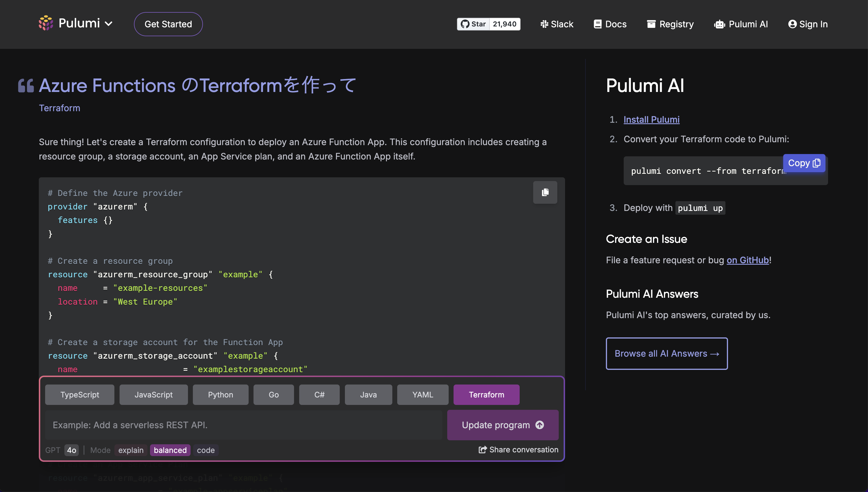This screenshot has width=868, height=492.
Task: Click Sign In
Action: (x=808, y=24)
